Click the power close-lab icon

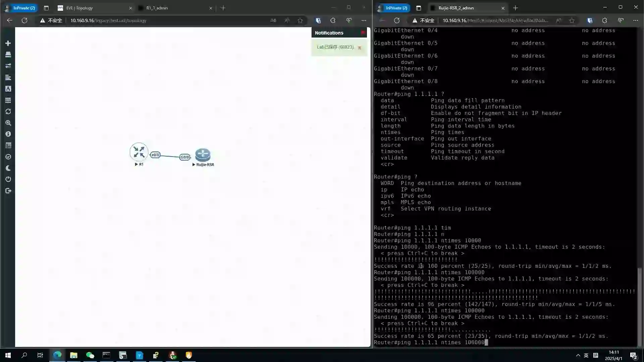pos(8,179)
